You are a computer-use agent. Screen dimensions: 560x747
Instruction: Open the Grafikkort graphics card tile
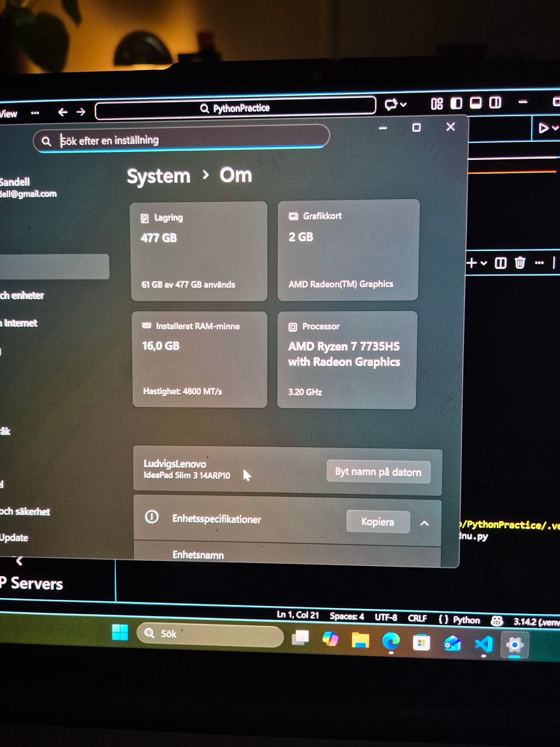(x=348, y=250)
